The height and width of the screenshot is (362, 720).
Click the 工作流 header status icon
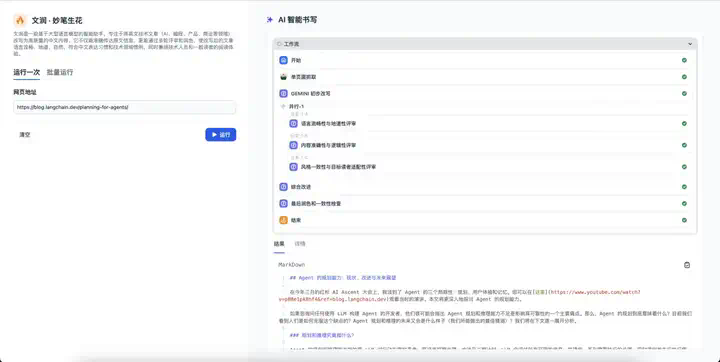pyautogui.click(x=279, y=44)
